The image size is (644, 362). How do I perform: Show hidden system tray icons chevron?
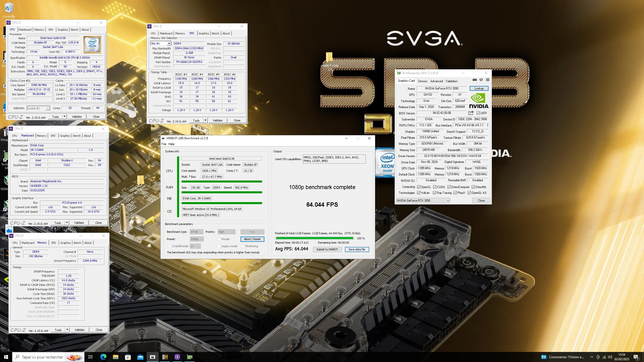(x=592, y=357)
